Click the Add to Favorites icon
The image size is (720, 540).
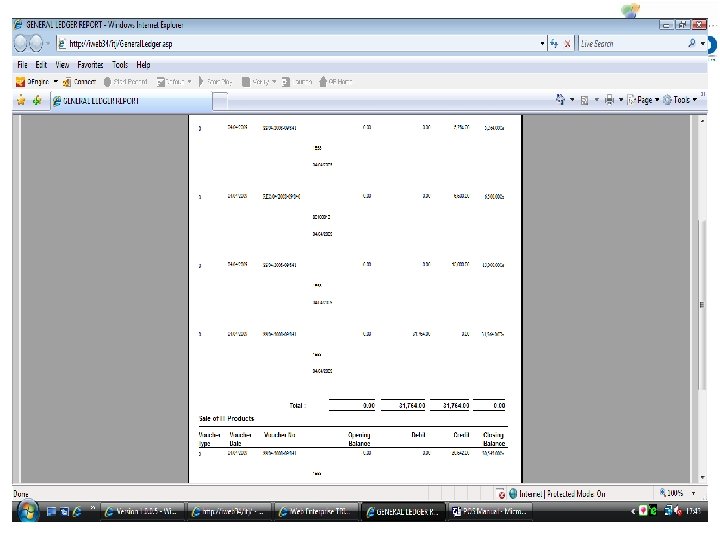click(x=37, y=100)
